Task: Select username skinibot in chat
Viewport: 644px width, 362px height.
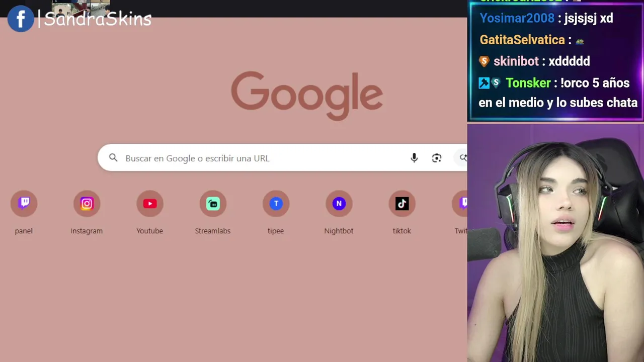Action: coord(516,61)
